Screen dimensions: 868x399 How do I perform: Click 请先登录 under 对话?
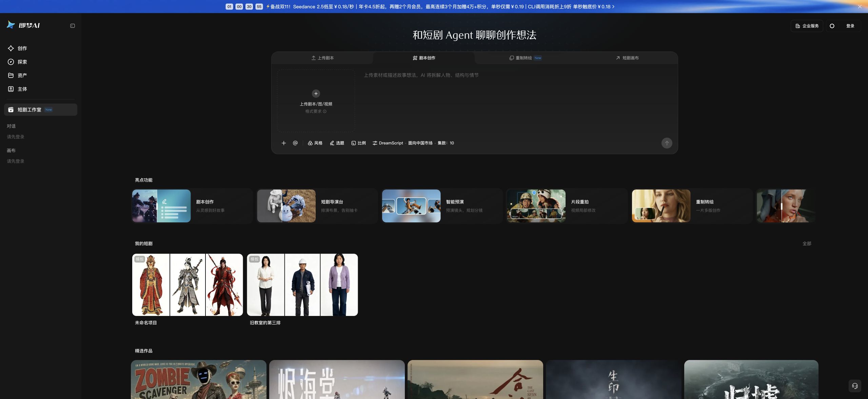click(x=16, y=137)
